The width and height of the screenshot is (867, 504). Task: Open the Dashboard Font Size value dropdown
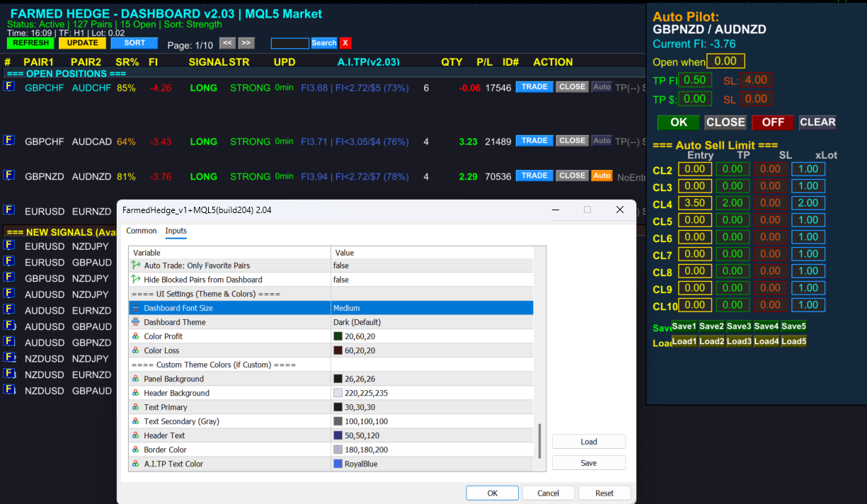tap(432, 308)
